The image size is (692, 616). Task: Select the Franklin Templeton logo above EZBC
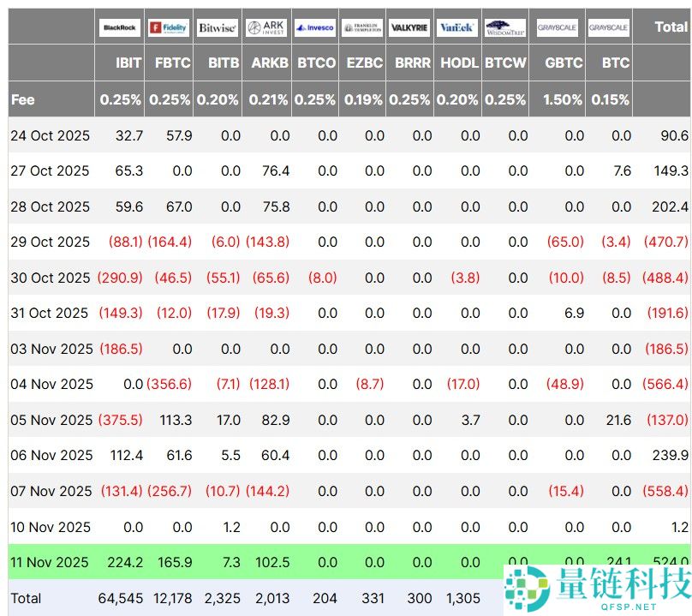362,27
